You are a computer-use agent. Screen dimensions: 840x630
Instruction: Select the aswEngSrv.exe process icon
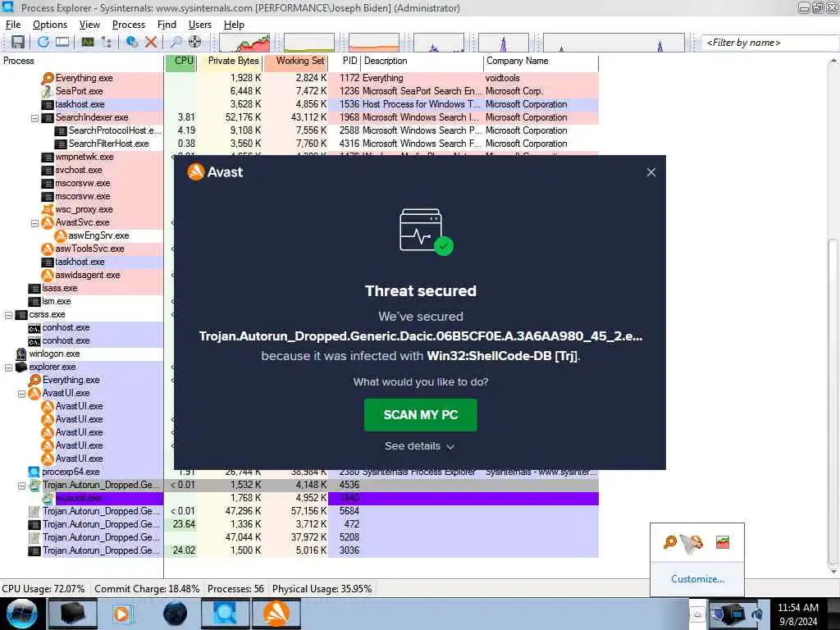[x=61, y=235]
